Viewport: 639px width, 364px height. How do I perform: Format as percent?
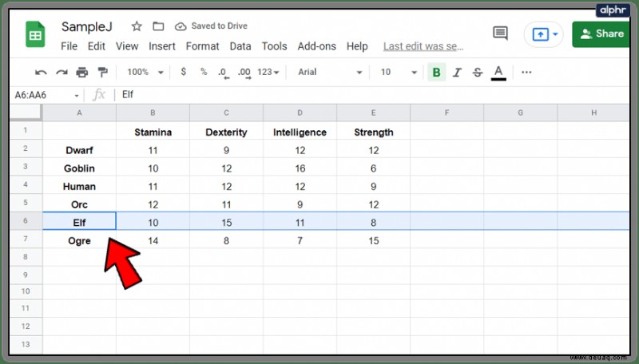204,72
